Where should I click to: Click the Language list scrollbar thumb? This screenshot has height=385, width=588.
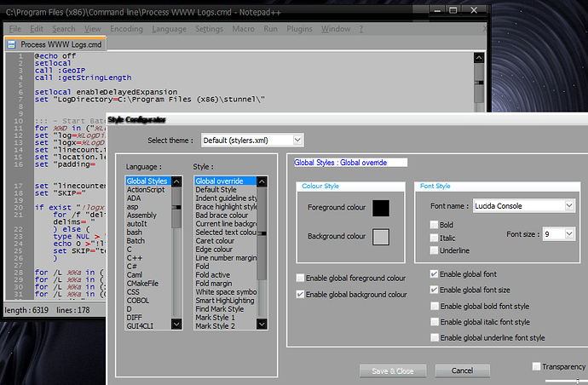(x=176, y=207)
